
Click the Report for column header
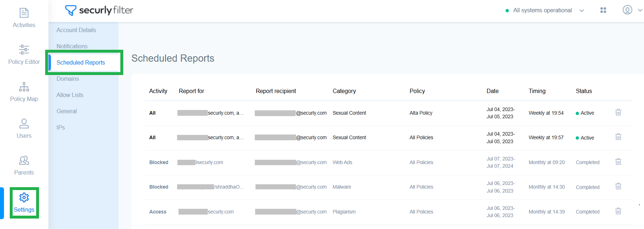(x=192, y=91)
